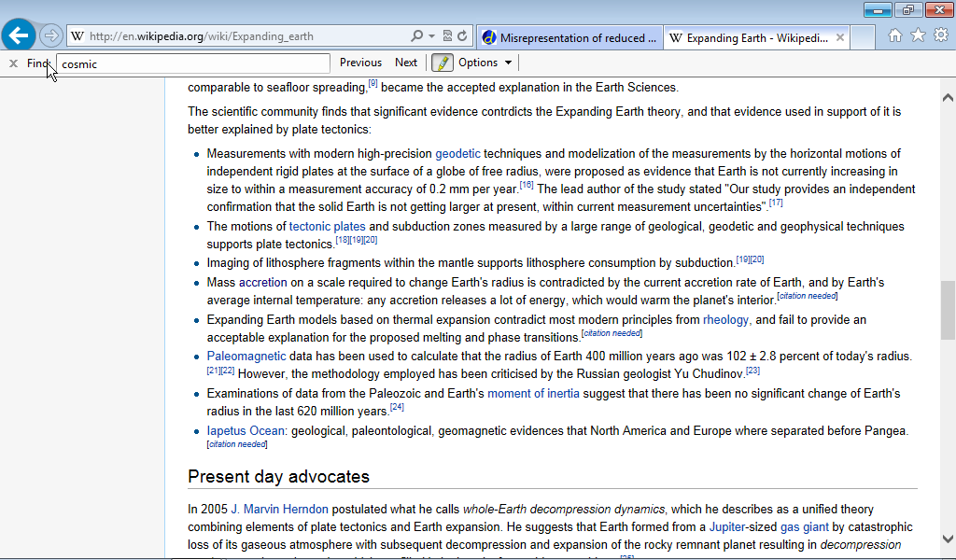Close the Expanding Earth tab
956x560 pixels.
pos(840,38)
